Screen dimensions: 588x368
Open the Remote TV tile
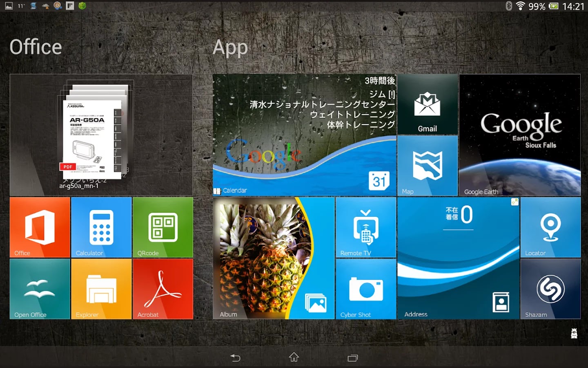coord(366,227)
